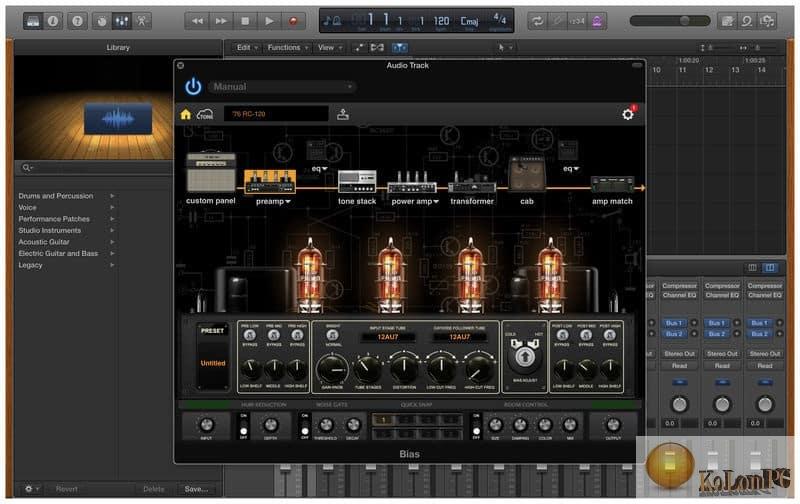Open the Editors scissors icon
Screen dimensions: 800x504
[142, 21]
